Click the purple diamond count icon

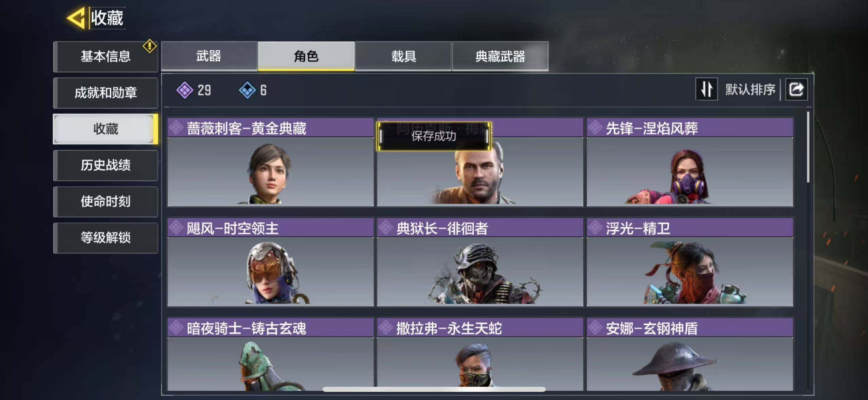point(185,90)
